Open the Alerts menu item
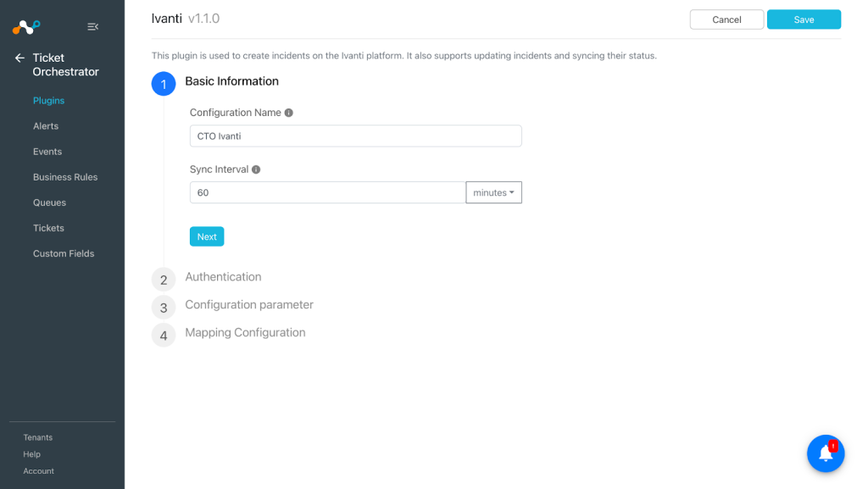This screenshot has height=489, width=868. point(46,126)
